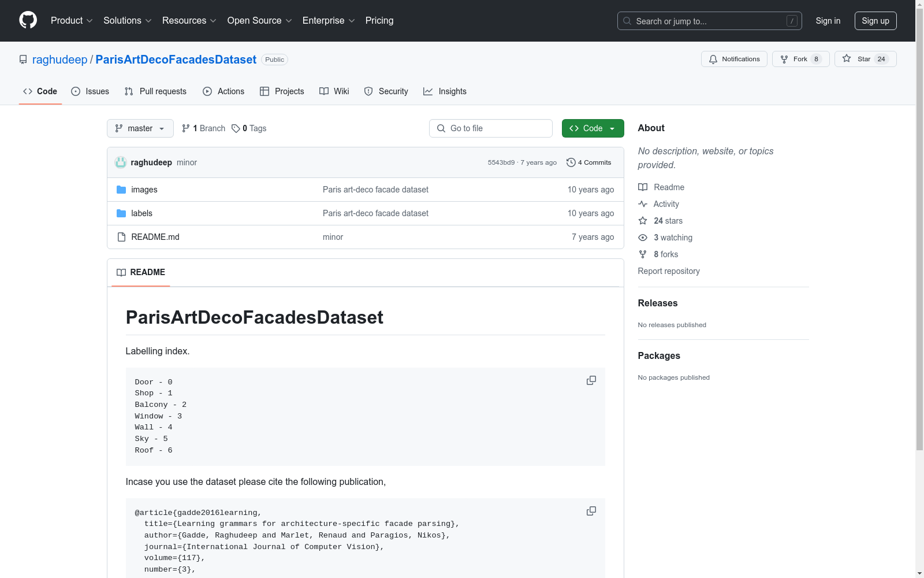Viewport: 924px width, 578px height.
Task: Copy the BibTeX citation code block
Action: pyautogui.click(x=591, y=511)
